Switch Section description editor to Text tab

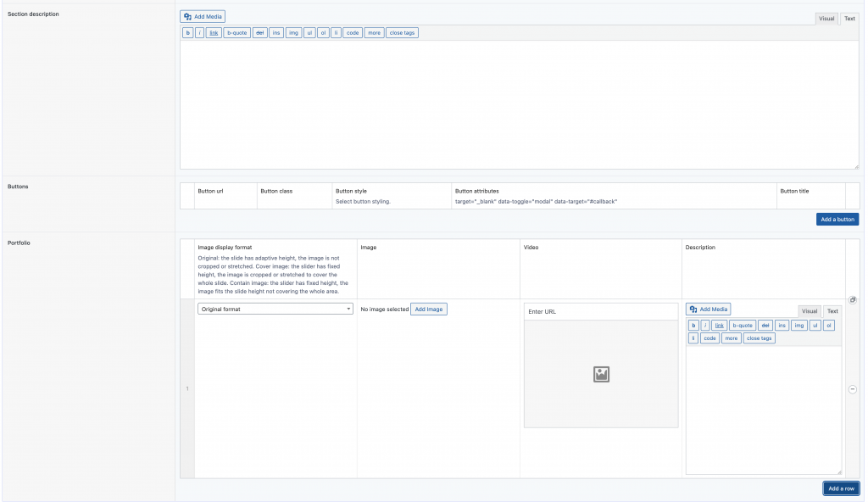pyautogui.click(x=849, y=19)
